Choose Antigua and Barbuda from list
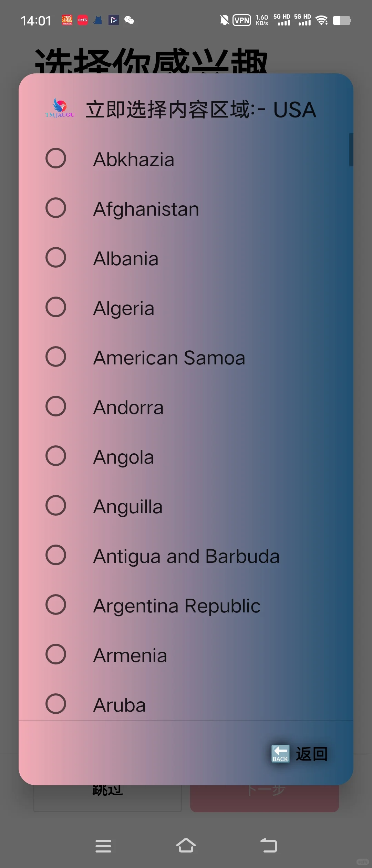Viewport: 372px width, 868px height. 186,556
